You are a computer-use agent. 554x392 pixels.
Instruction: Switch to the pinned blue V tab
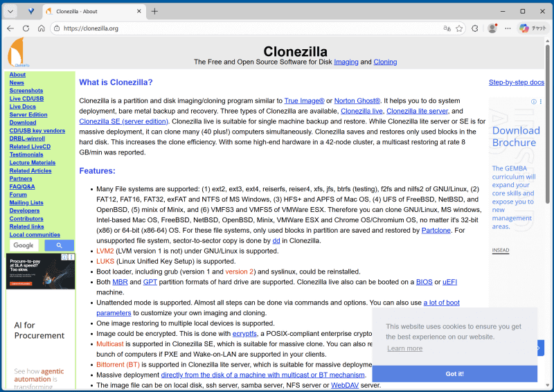(31, 11)
